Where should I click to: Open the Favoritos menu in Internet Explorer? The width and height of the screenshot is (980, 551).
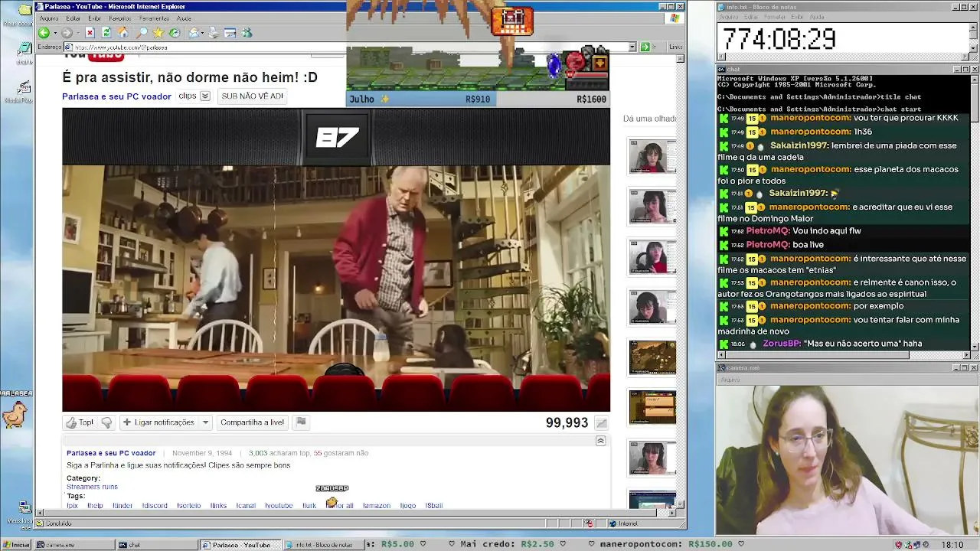(120, 18)
